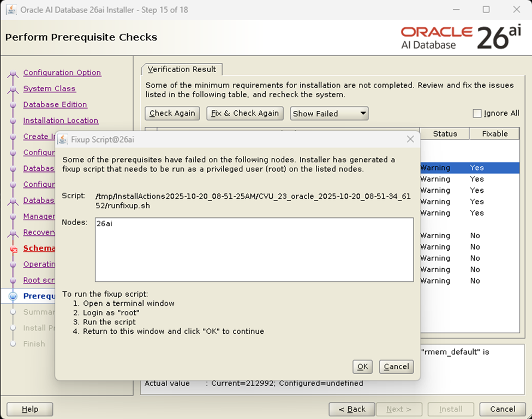Open the Configuration Option step
This screenshot has width=532, height=419.
click(x=62, y=73)
